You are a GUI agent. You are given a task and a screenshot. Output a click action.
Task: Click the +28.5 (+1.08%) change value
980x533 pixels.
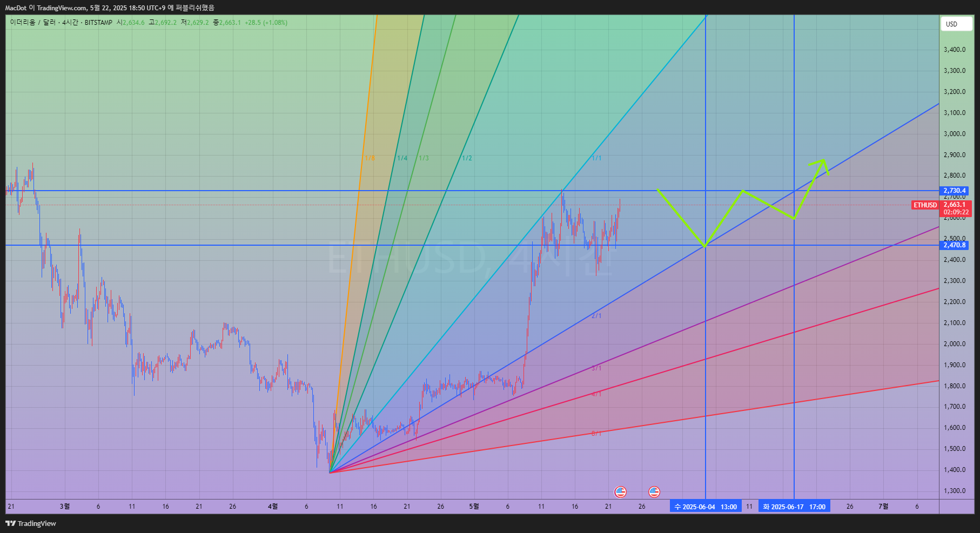(266, 23)
